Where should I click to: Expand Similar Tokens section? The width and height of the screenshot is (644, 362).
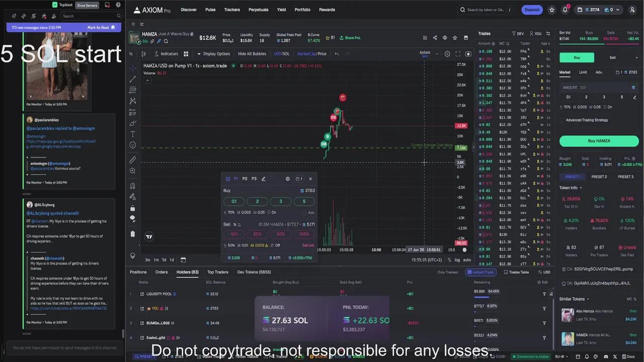(x=574, y=299)
